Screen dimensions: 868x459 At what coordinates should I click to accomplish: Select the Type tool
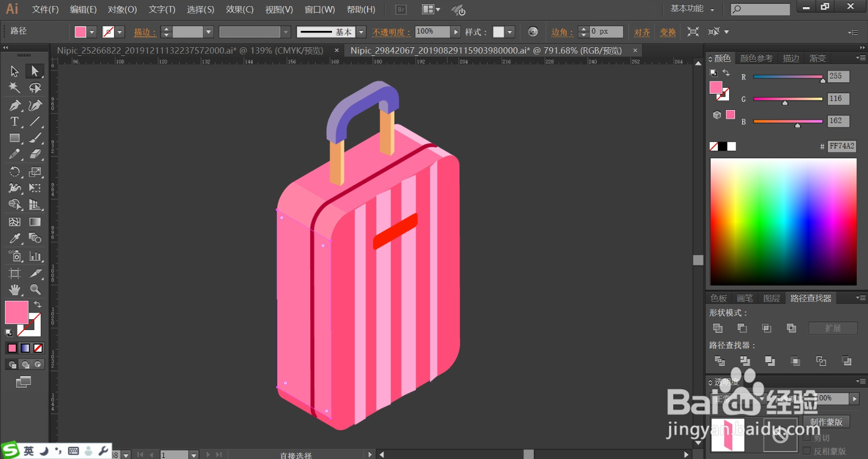[15, 122]
